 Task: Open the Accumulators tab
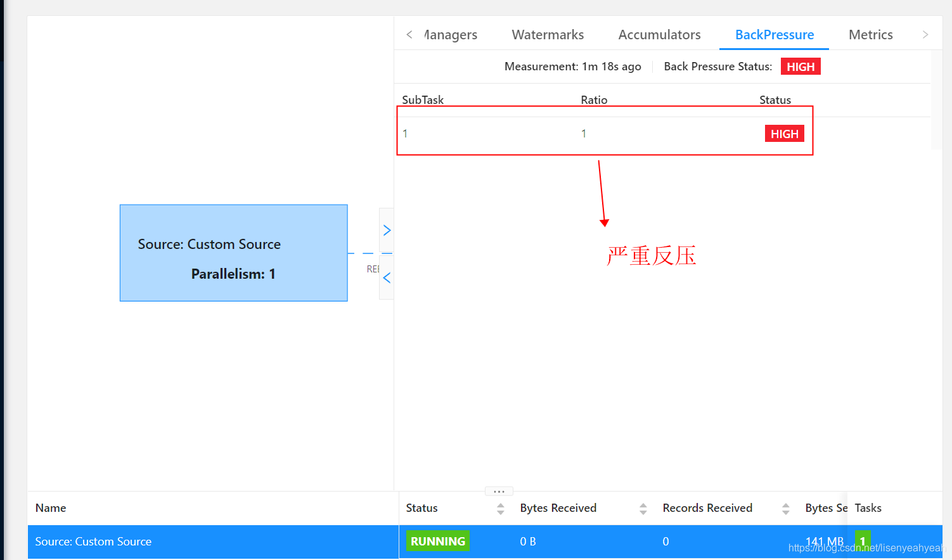(659, 35)
